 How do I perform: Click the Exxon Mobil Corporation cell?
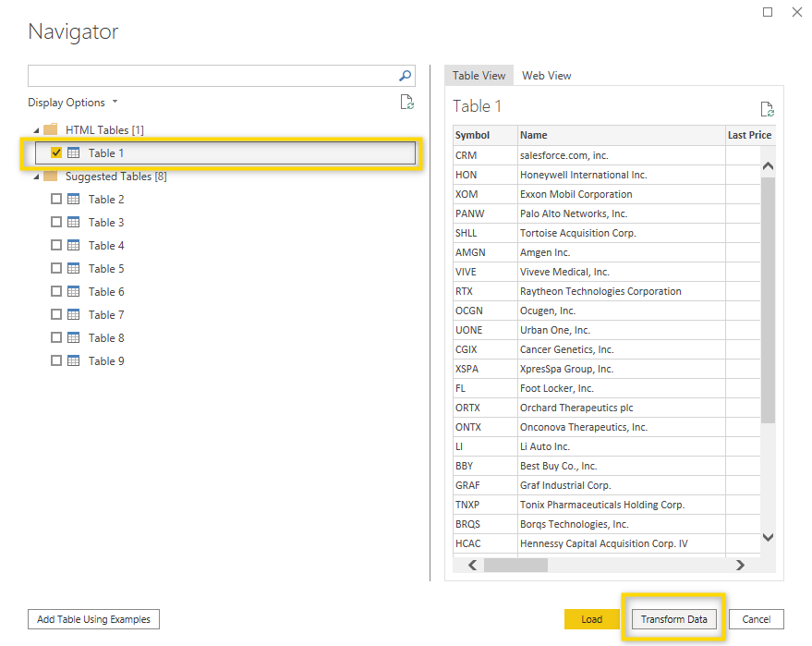pos(622,194)
